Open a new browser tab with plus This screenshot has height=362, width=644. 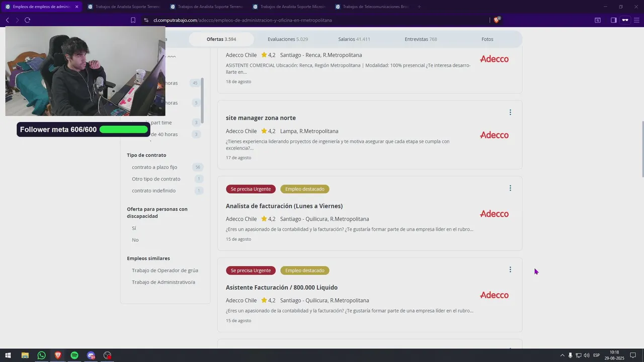(x=419, y=7)
